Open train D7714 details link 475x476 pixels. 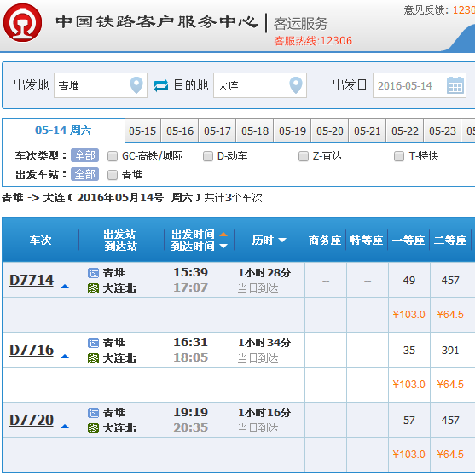32,280
